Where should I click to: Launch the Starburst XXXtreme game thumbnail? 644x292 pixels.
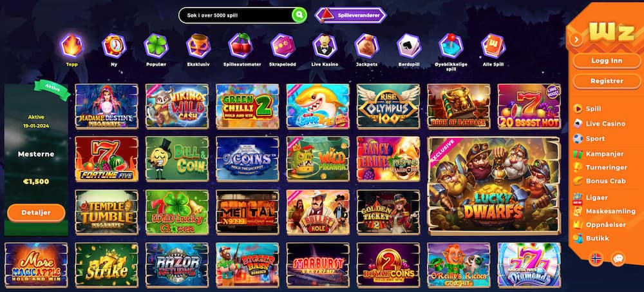pyautogui.click(x=318, y=265)
